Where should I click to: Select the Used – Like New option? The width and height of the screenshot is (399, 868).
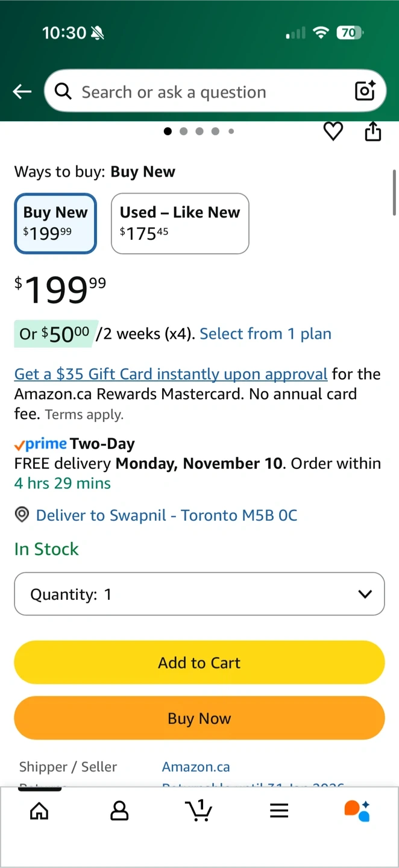coord(180,223)
